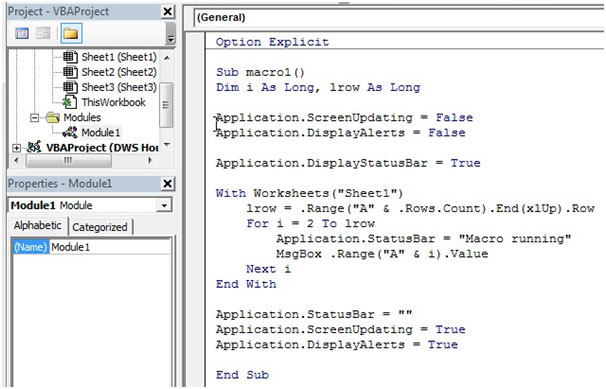Screen dimensions: 606x389
Task: Open the (General) object combo box
Action: coord(398,18)
